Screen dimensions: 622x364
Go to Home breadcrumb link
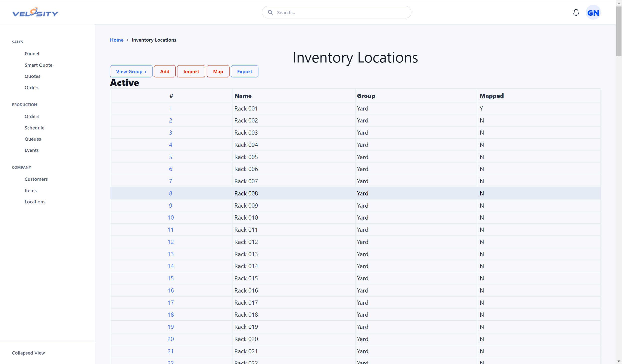coord(117,40)
